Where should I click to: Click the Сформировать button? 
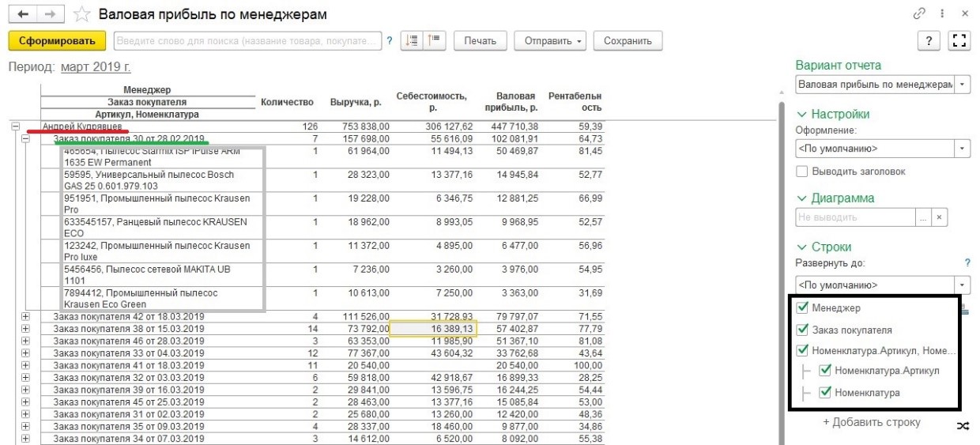[x=57, y=41]
